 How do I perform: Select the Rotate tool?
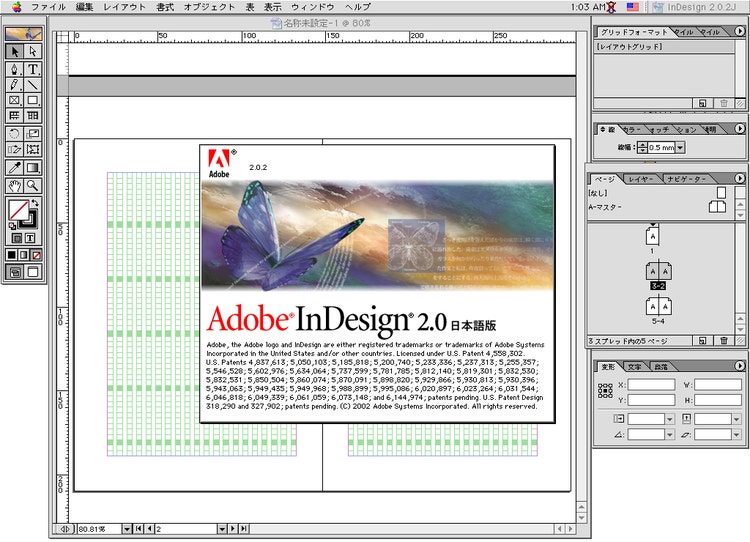[x=14, y=134]
